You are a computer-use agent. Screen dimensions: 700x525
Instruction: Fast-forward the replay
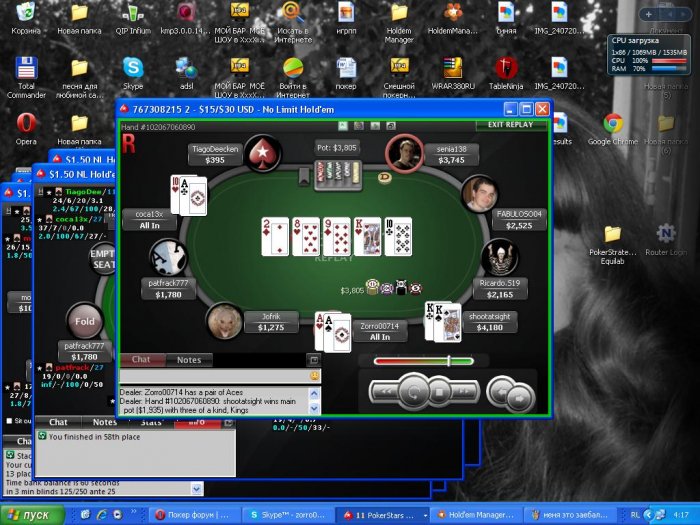pyautogui.click(x=464, y=392)
